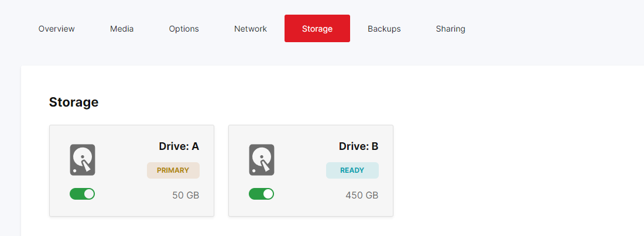Click the "Drive: B" title text
The height and width of the screenshot is (236, 644).
click(358, 146)
